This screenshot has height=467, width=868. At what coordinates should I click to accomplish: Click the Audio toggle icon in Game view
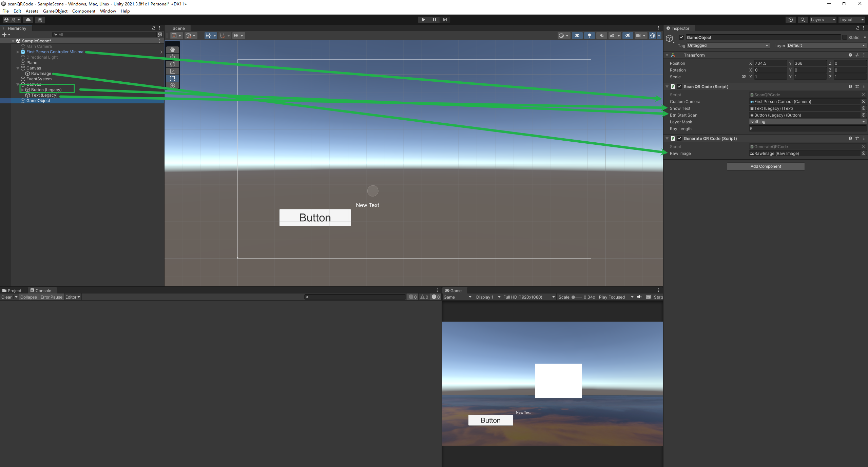(x=639, y=297)
